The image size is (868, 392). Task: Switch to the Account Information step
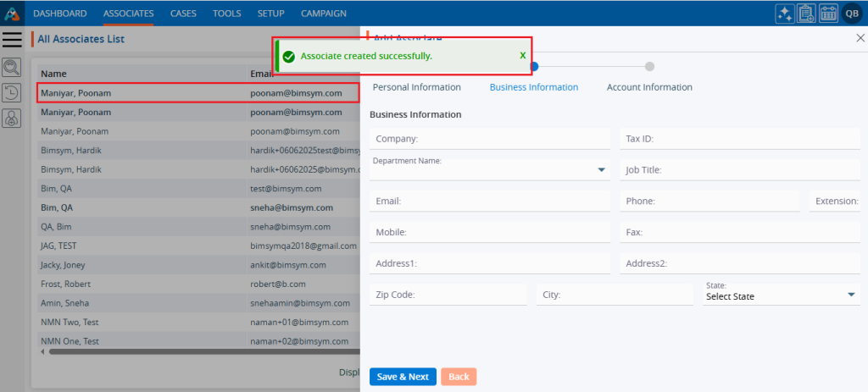(x=649, y=87)
